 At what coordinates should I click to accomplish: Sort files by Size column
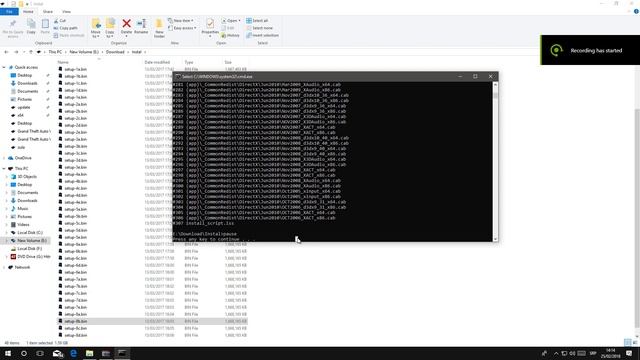pyautogui.click(x=228, y=62)
